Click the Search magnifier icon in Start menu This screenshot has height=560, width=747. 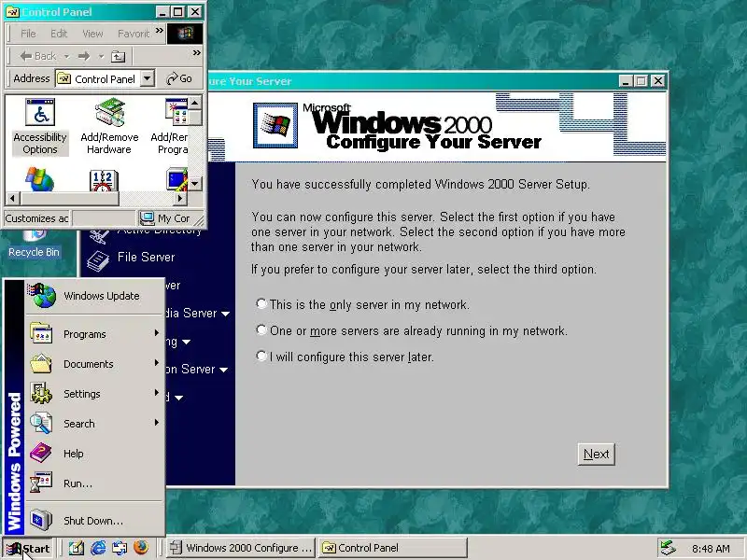[41, 424]
